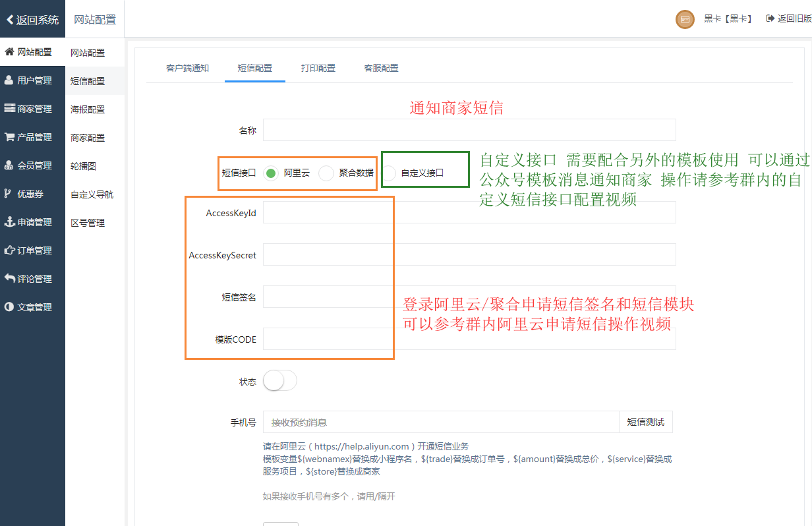Open 商家管理 label in the sidebar
The width and height of the screenshot is (812, 526).
pyautogui.click(x=35, y=109)
